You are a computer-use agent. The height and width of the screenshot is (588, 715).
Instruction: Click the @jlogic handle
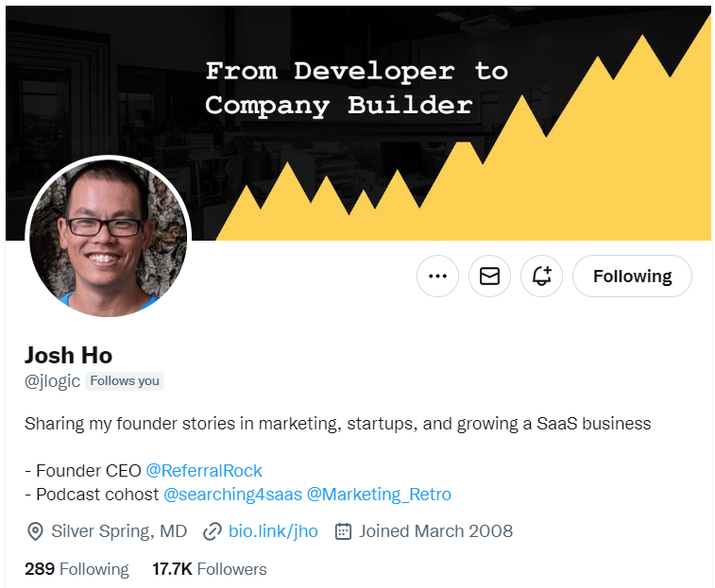coord(53,381)
